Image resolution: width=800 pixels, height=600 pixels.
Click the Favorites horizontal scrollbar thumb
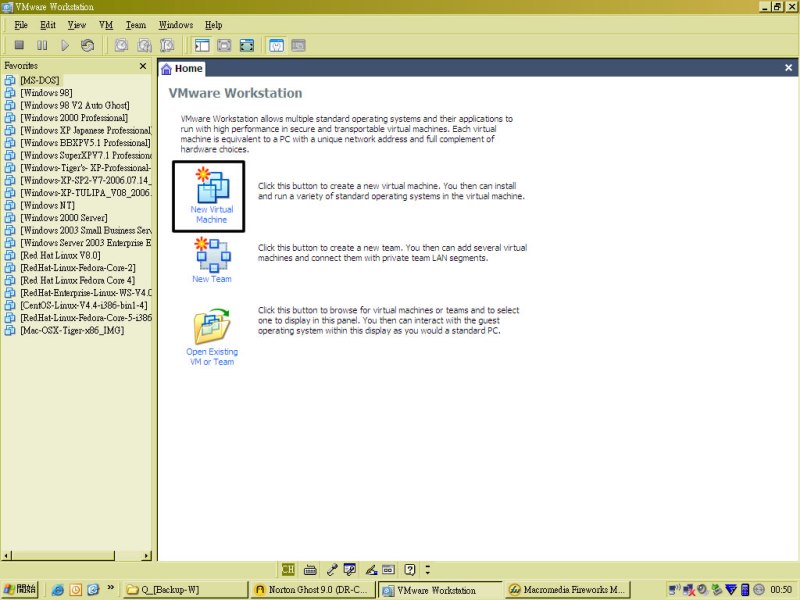(x=63, y=556)
